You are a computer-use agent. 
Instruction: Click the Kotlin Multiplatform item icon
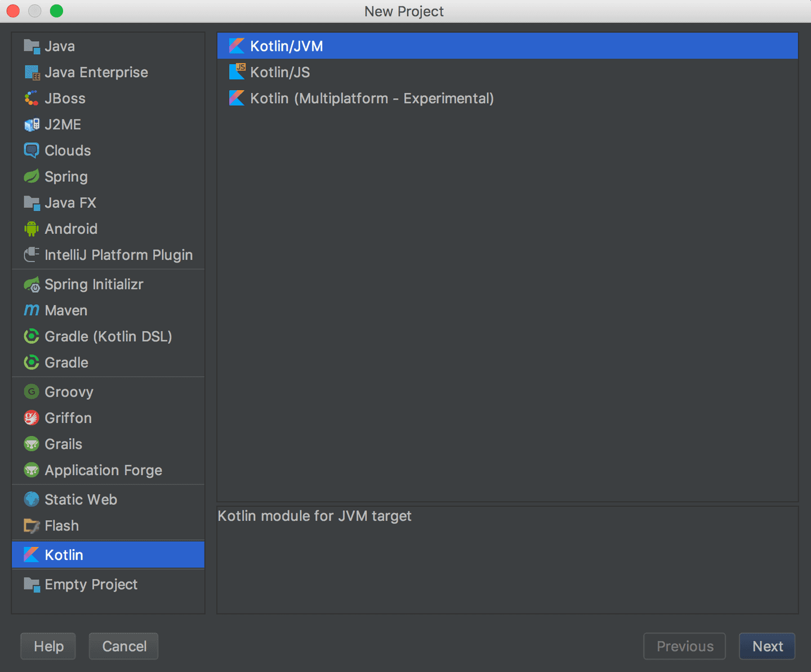(x=237, y=98)
